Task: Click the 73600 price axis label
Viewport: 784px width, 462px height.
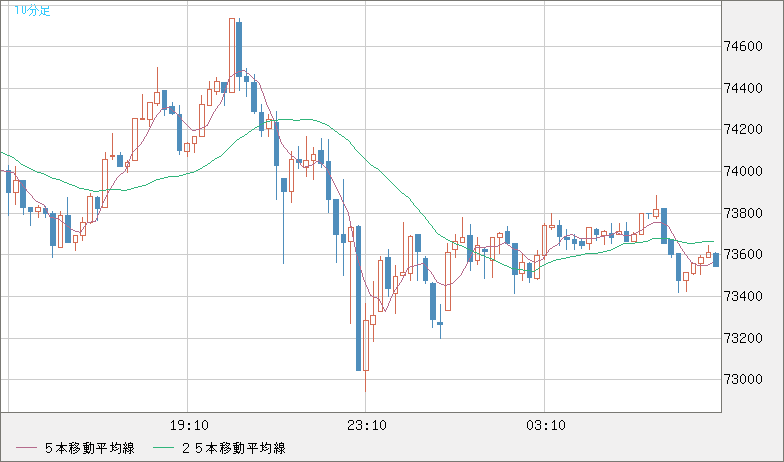Action: [x=744, y=254]
